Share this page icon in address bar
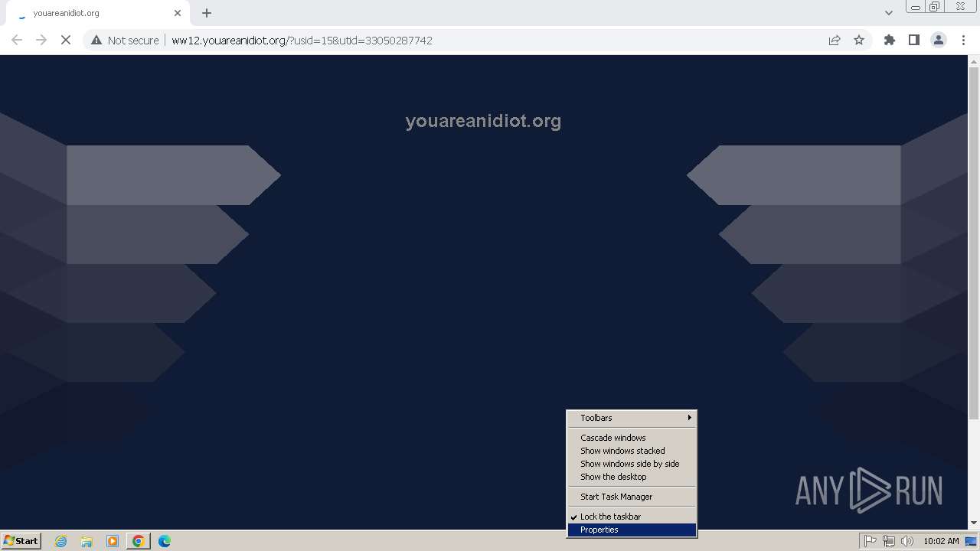Image resolution: width=980 pixels, height=551 pixels. tap(835, 40)
